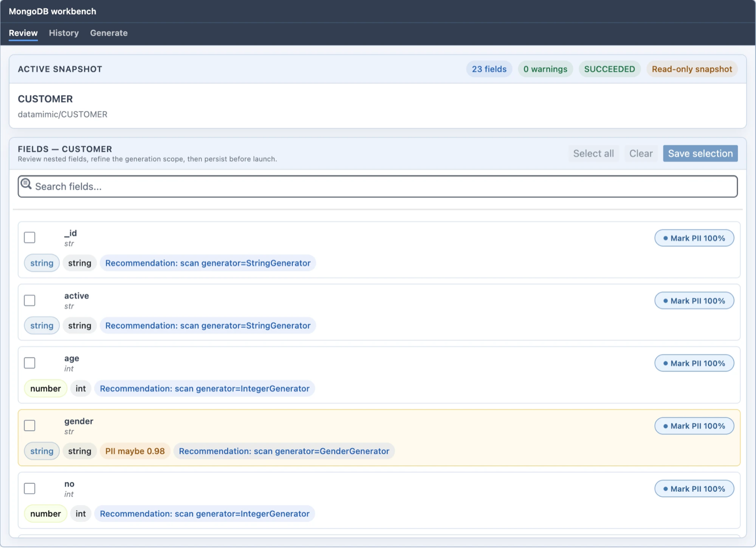
Task: Click the MongoDB workbench title
Action: (x=52, y=11)
